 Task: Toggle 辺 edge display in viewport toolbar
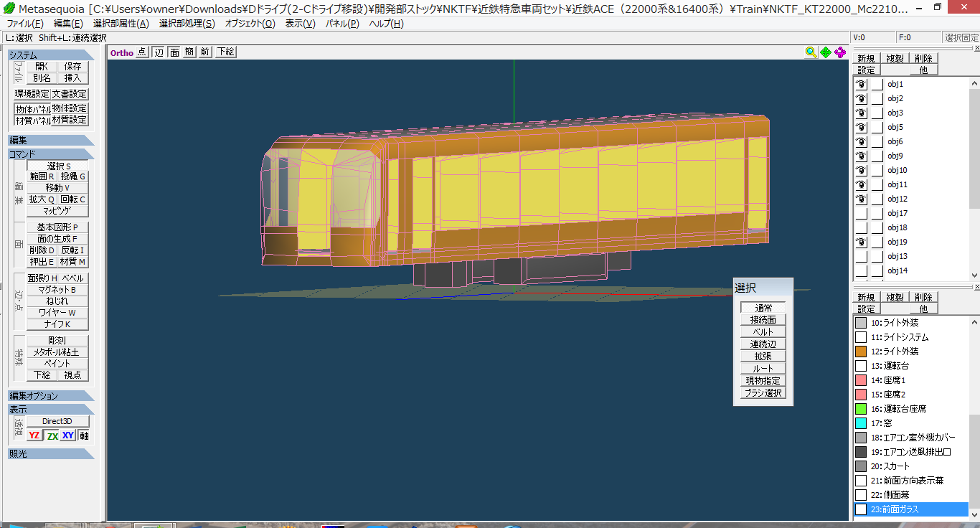(159, 52)
